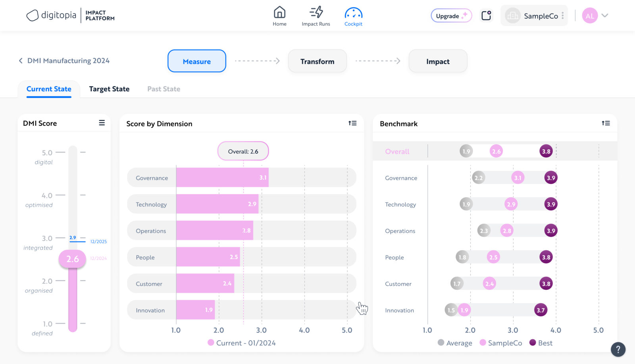This screenshot has width=635, height=364.
Task: Open the SampleCo three-dot options menu
Action: click(562, 16)
